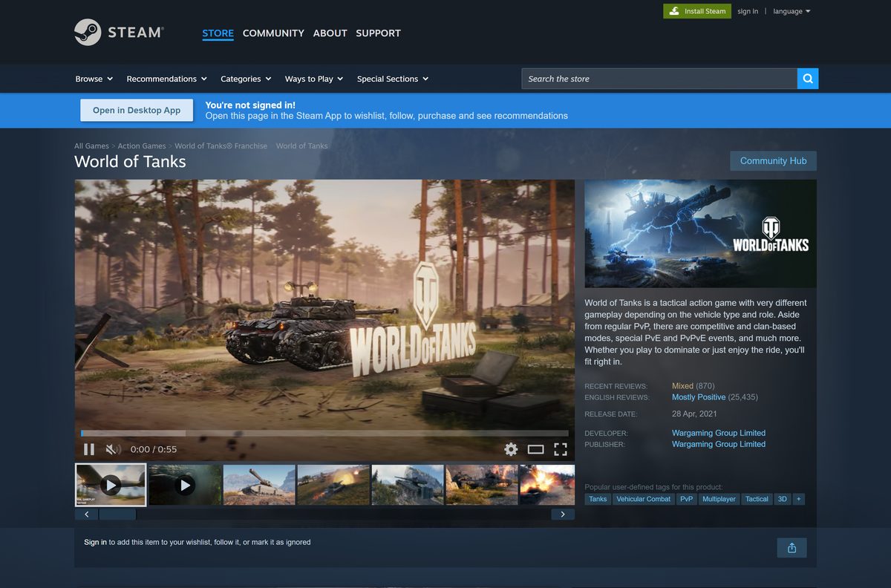This screenshot has width=891, height=588.
Task: Select the desert tank screenshot thumbnail
Action: (x=259, y=485)
